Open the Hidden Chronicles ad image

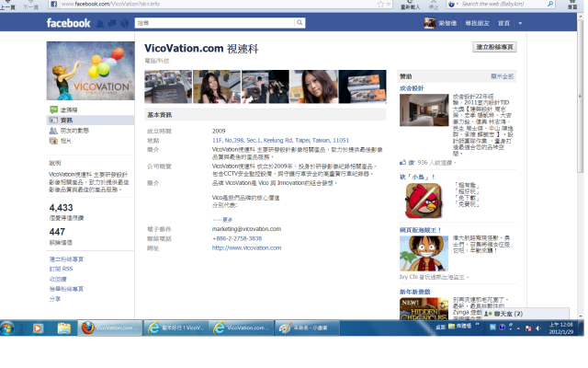pos(424,309)
